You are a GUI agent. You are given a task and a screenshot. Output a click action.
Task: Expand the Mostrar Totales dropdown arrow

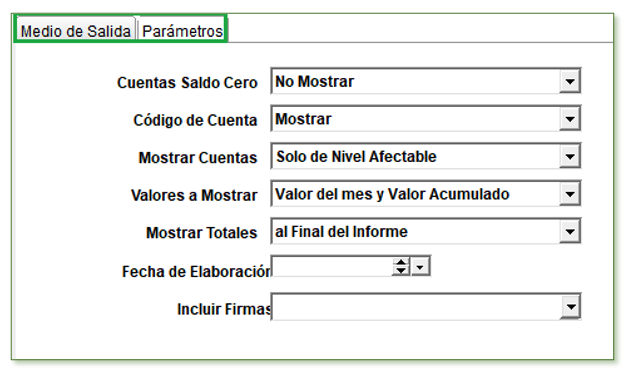coord(570,231)
